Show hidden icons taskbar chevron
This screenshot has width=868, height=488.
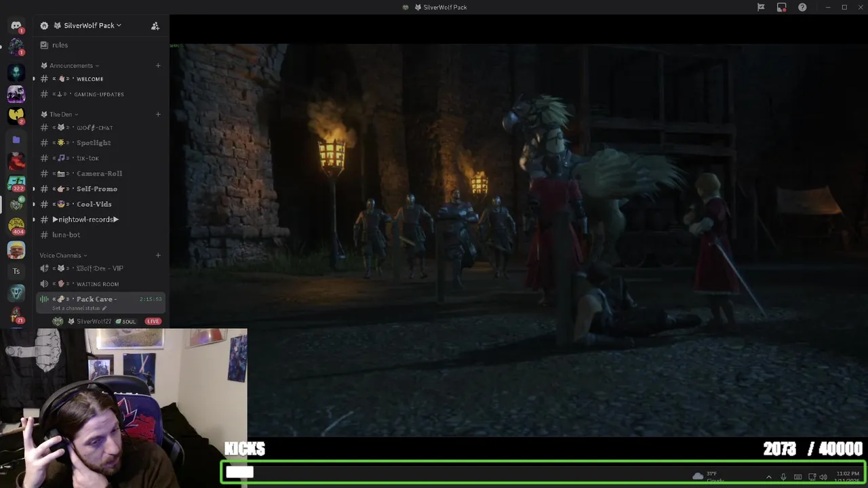point(768,477)
